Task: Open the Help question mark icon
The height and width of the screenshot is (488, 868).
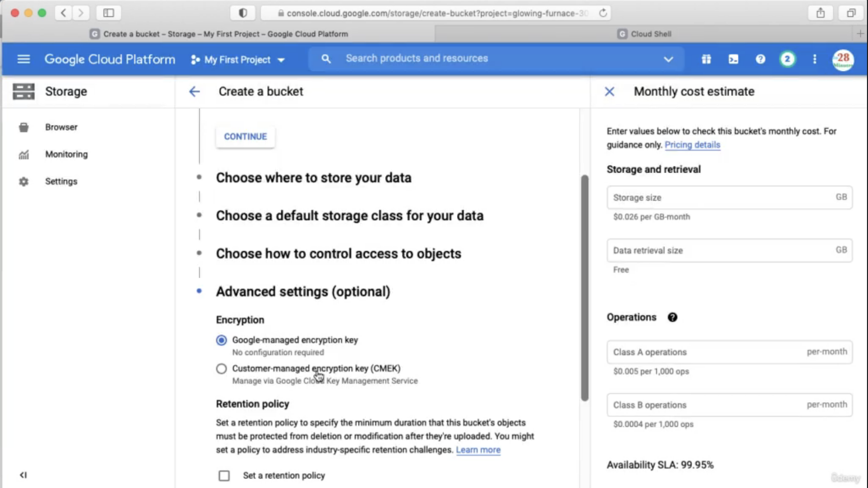Action: pyautogui.click(x=760, y=59)
